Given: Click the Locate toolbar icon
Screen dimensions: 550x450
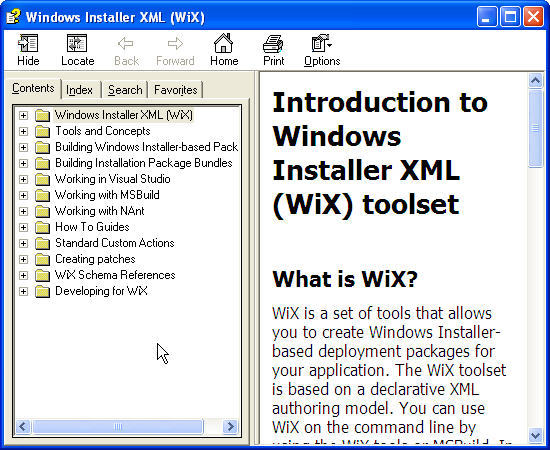Looking at the screenshot, I should coord(77,43).
